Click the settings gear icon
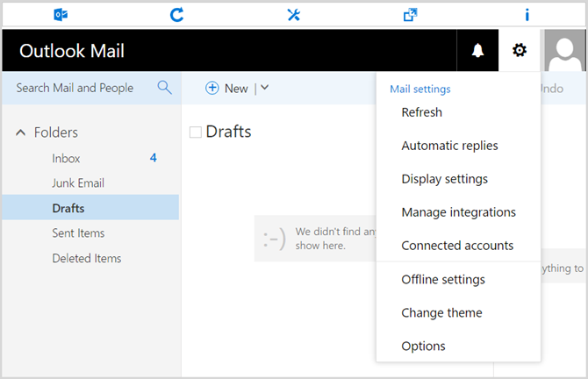The image size is (588, 379). pos(520,50)
